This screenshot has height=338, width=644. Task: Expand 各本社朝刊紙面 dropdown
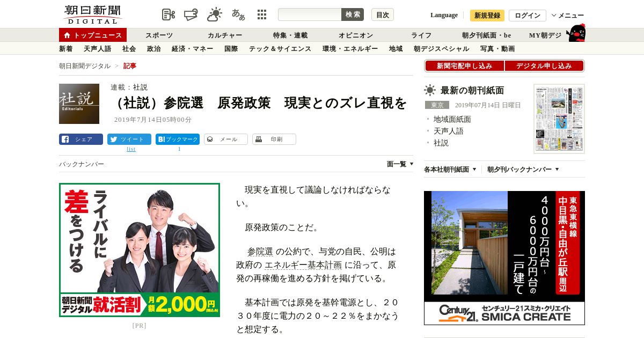(450, 170)
